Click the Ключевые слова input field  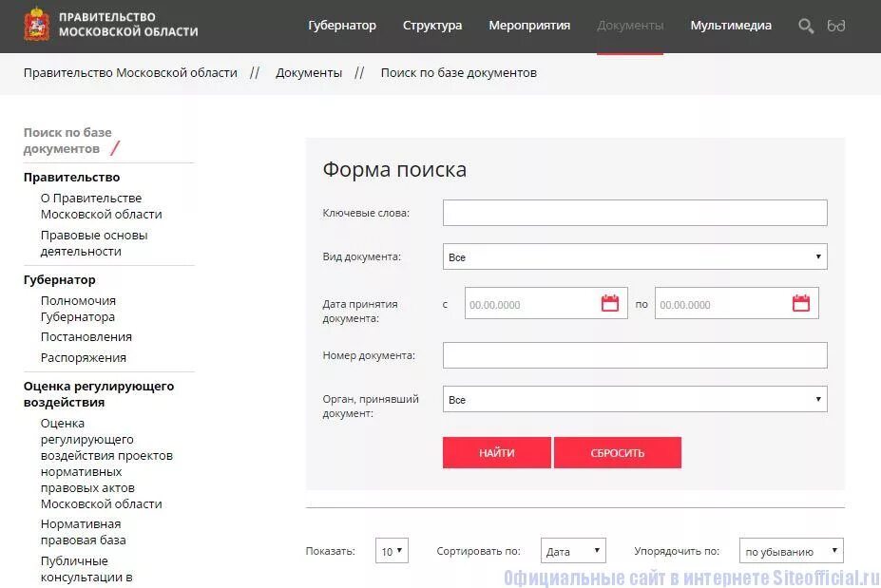click(634, 213)
